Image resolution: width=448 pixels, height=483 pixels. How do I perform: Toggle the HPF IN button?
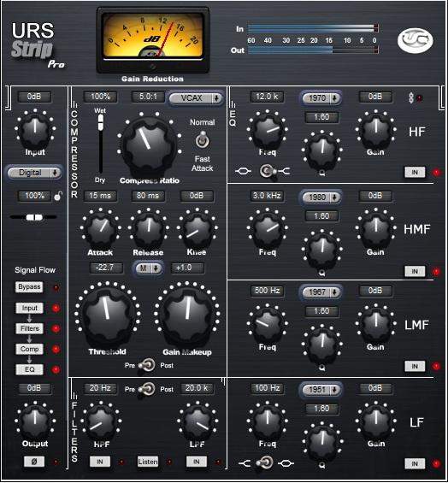pyautogui.click(x=100, y=462)
